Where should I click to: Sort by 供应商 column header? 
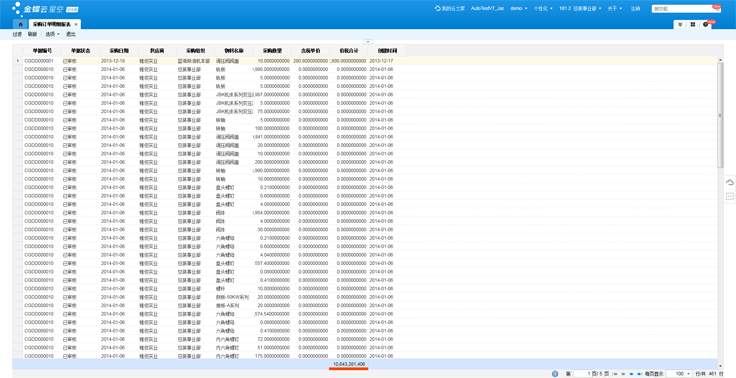[x=157, y=50]
